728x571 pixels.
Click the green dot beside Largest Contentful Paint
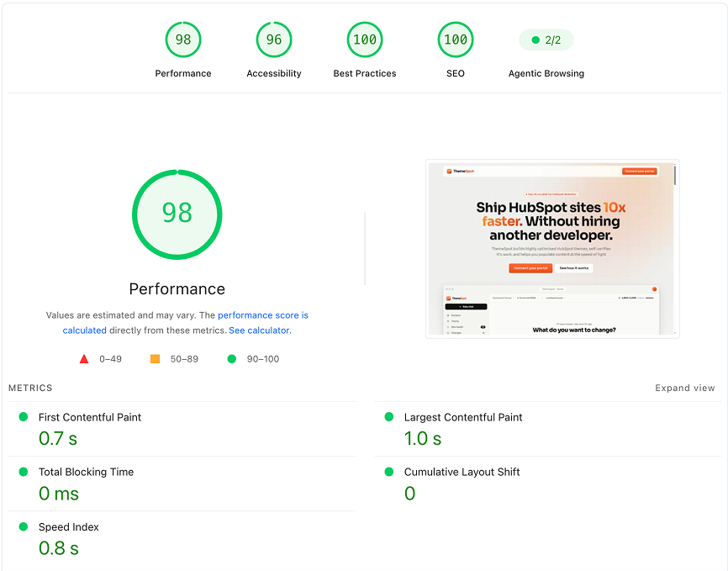pyautogui.click(x=389, y=417)
